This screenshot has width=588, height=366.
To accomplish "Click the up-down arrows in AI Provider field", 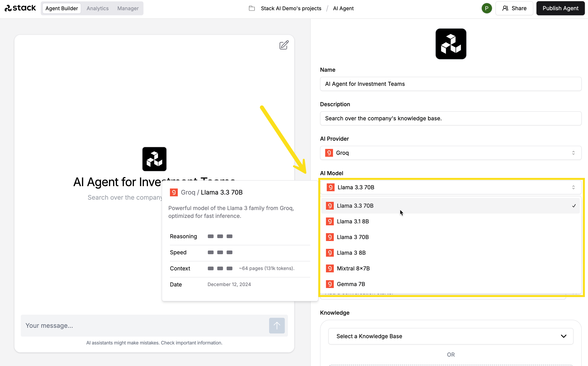I will click(x=573, y=153).
